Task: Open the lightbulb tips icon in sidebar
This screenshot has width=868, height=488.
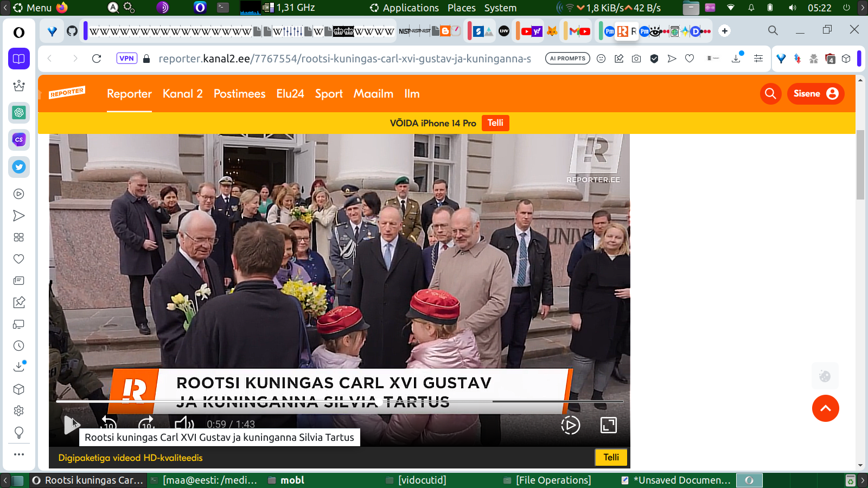Action: 19,433
